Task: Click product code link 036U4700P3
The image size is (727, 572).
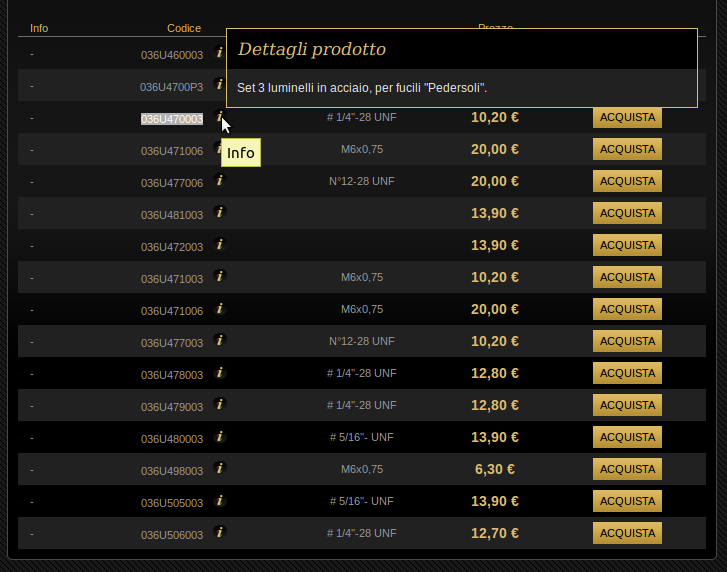Action: click(172, 87)
